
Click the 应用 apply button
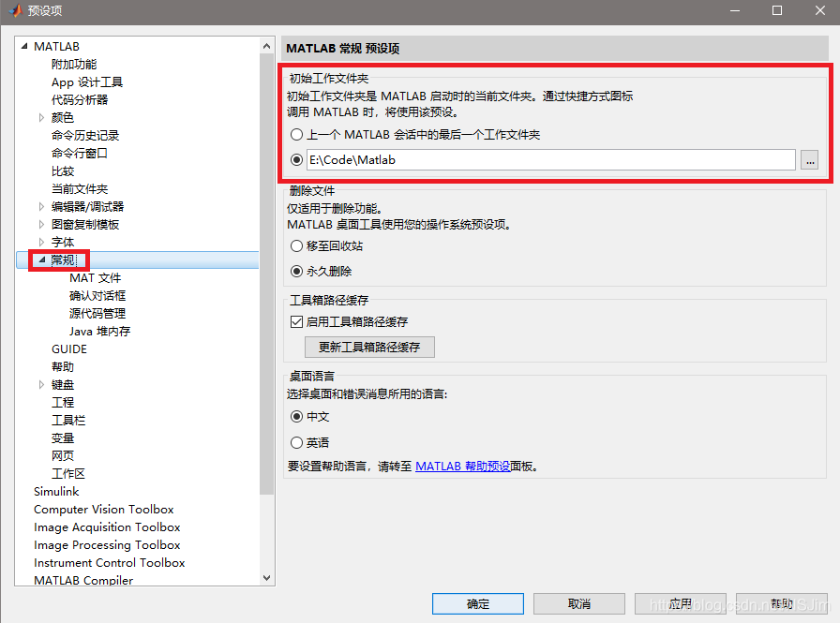click(681, 603)
